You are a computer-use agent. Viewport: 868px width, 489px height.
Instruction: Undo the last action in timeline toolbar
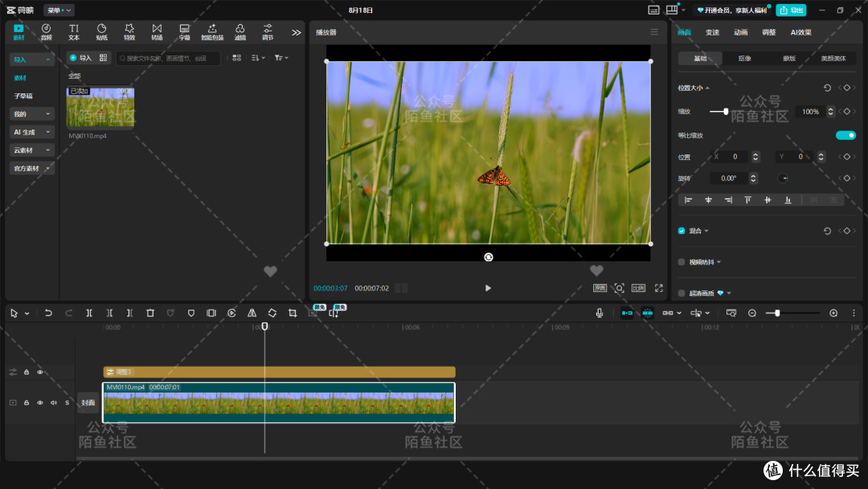click(x=48, y=313)
